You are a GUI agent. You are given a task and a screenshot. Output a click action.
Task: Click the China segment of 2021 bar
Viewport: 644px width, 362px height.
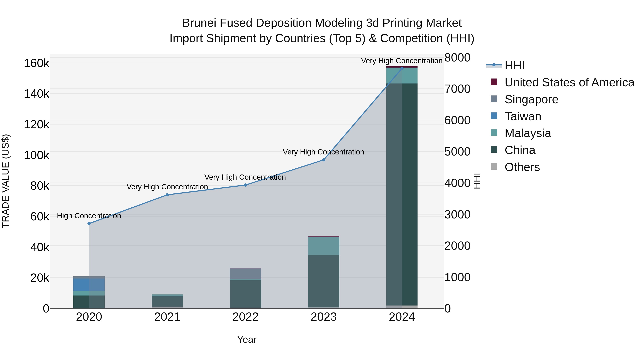(167, 301)
